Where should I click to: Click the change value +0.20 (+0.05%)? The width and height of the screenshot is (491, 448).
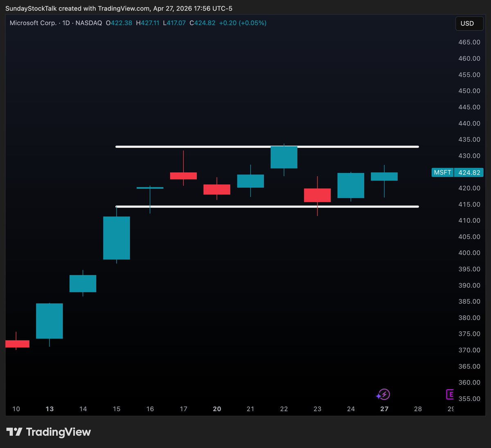[x=243, y=23]
